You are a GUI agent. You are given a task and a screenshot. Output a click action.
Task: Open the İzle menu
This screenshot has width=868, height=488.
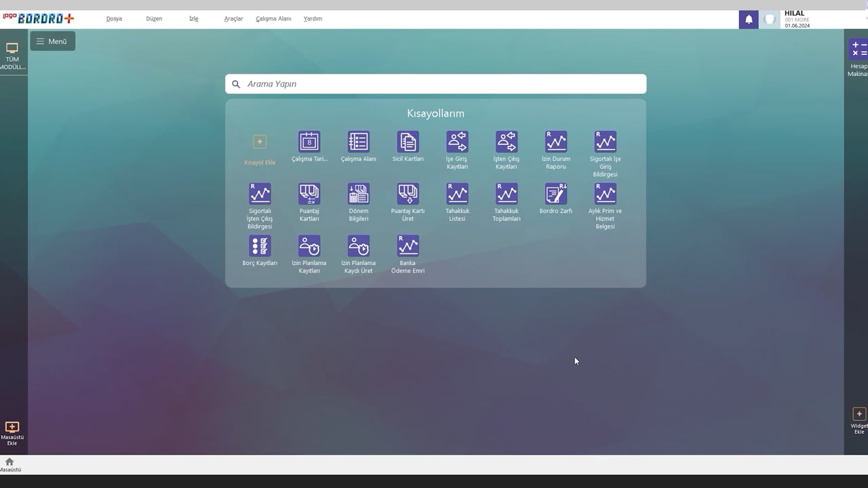point(194,19)
